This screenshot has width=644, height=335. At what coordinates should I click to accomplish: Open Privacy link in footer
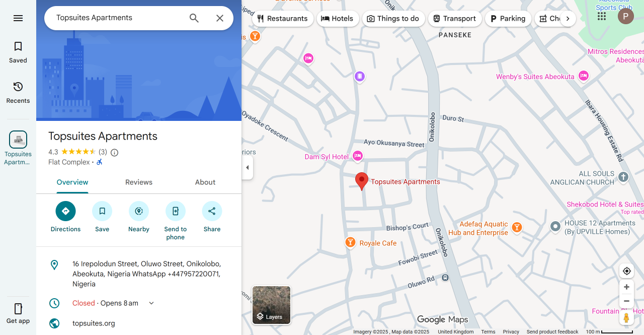511,331
